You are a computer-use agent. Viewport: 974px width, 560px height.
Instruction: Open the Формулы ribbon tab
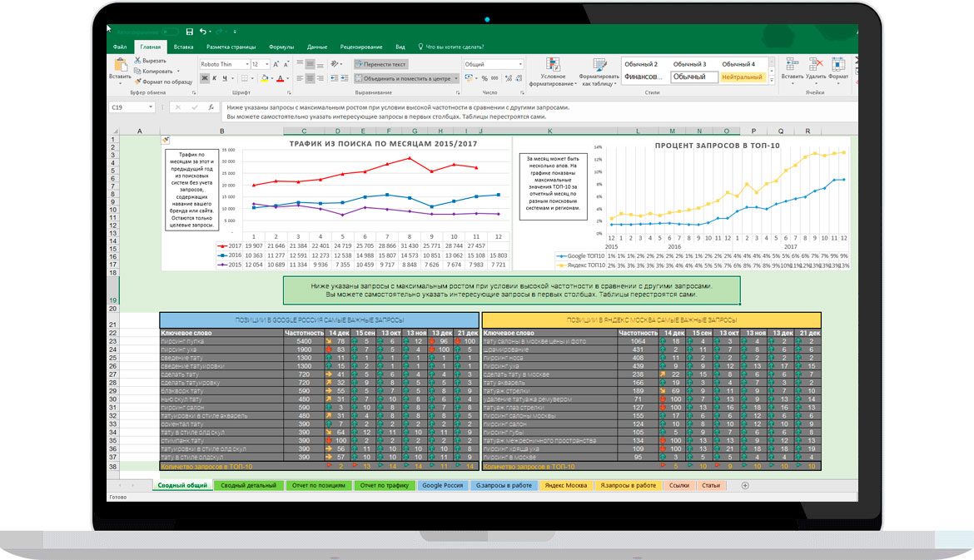pyautogui.click(x=281, y=47)
